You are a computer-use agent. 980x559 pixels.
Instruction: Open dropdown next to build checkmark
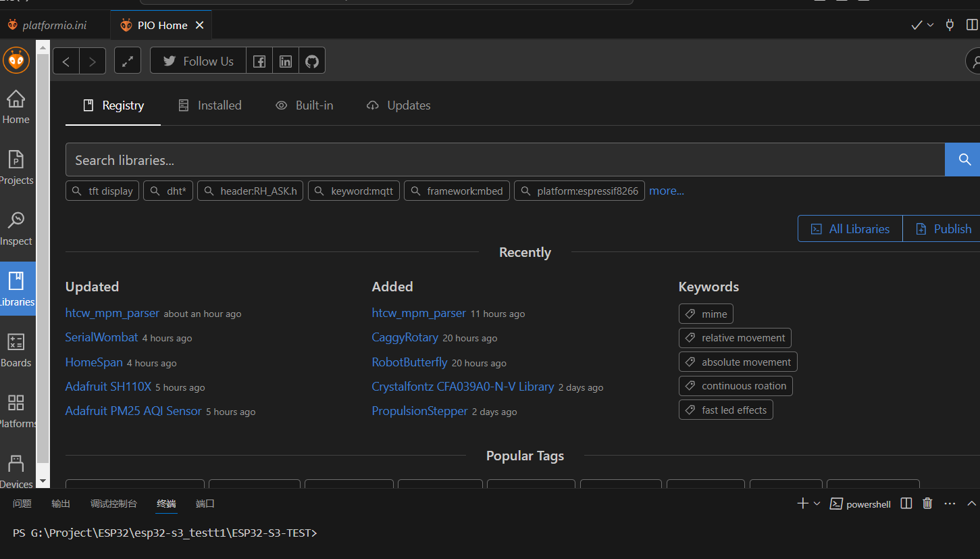click(931, 25)
